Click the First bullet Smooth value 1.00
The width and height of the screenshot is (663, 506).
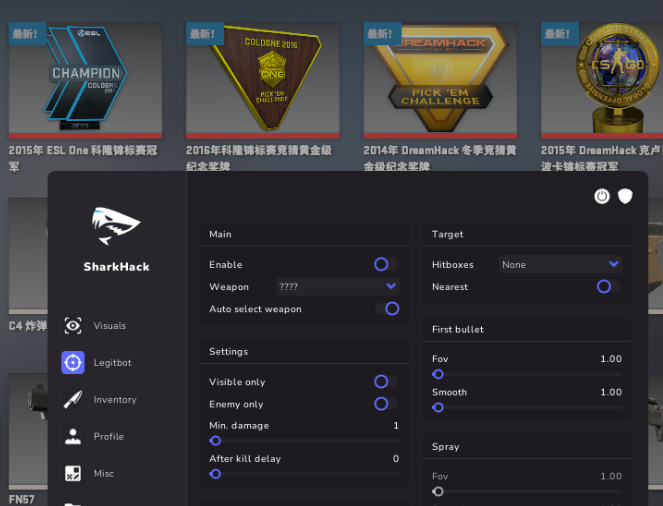click(x=611, y=392)
